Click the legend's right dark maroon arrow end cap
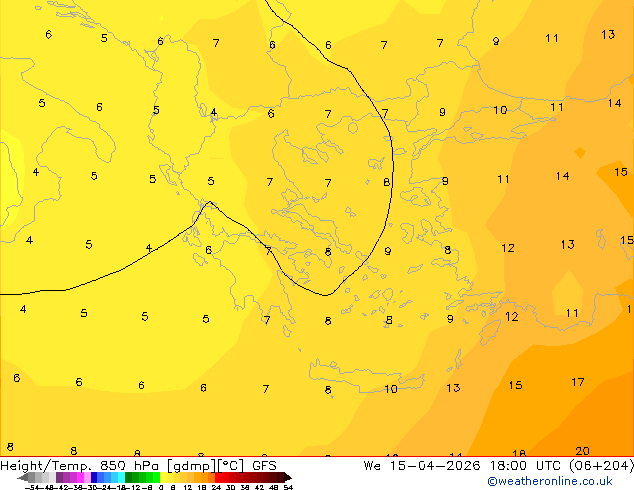Viewport: 634px width, 490px height. tap(288, 477)
